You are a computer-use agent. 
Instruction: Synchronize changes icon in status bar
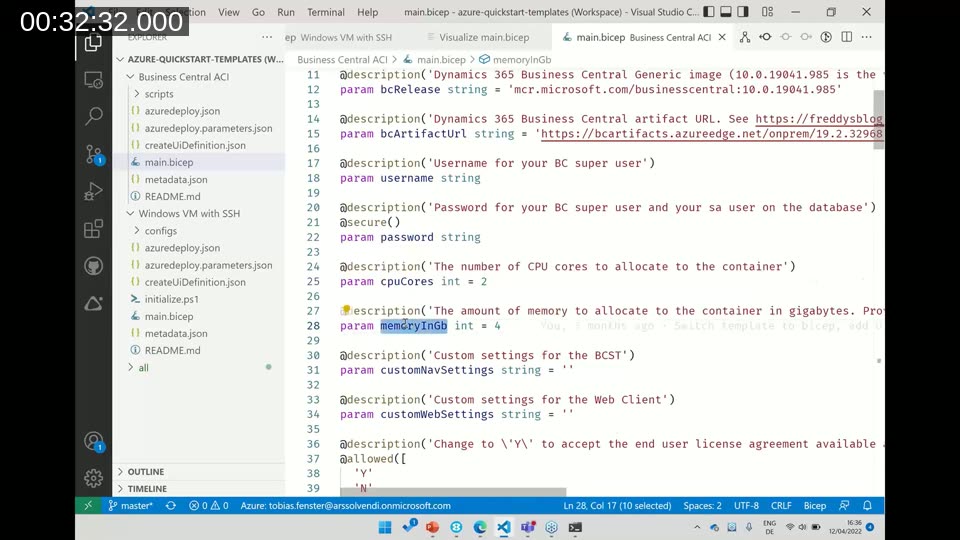171,506
